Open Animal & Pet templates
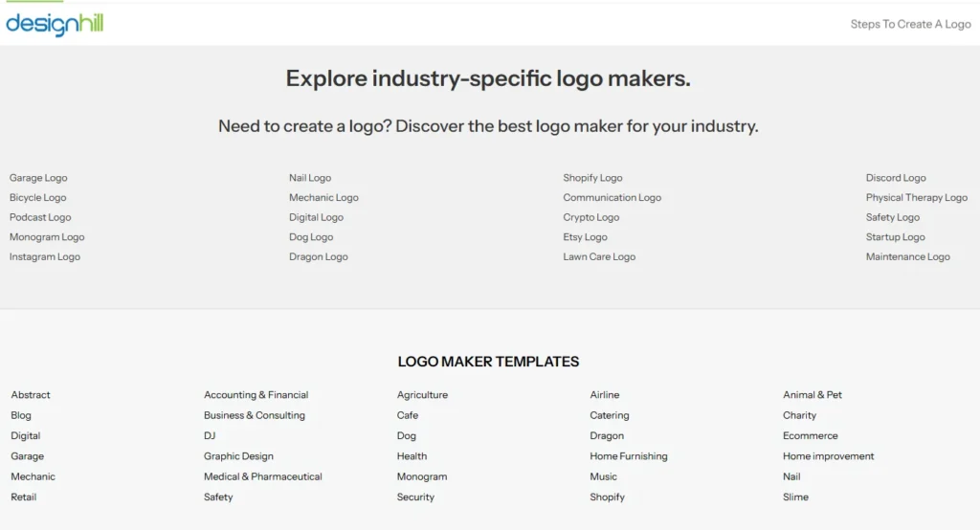980x530 pixels. (x=813, y=395)
